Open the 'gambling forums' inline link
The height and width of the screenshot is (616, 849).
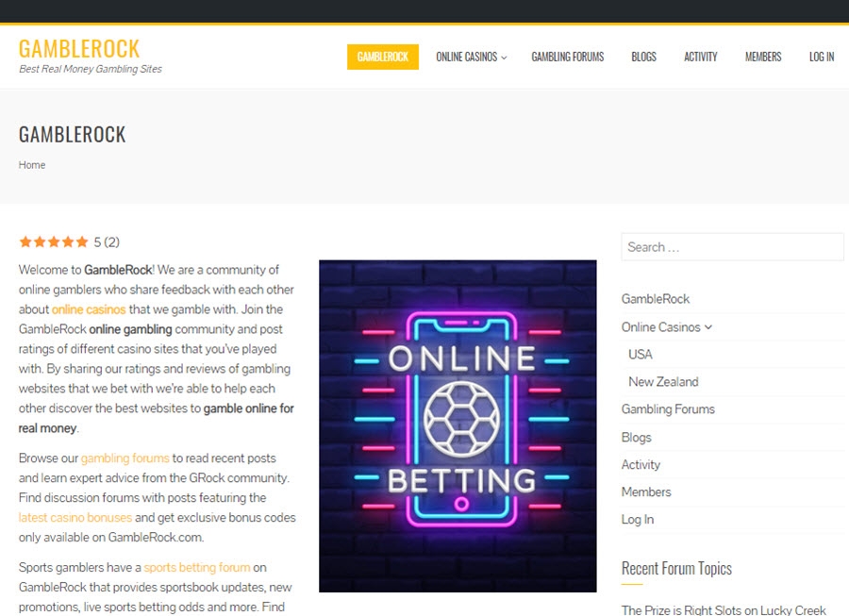tap(125, 458)
